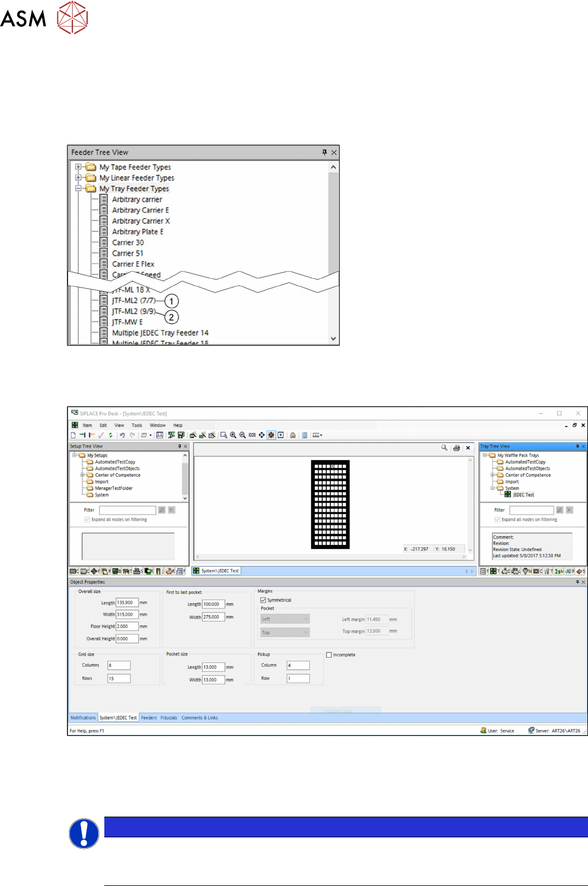Click the tray preview thumbnail

pos(330,505)
